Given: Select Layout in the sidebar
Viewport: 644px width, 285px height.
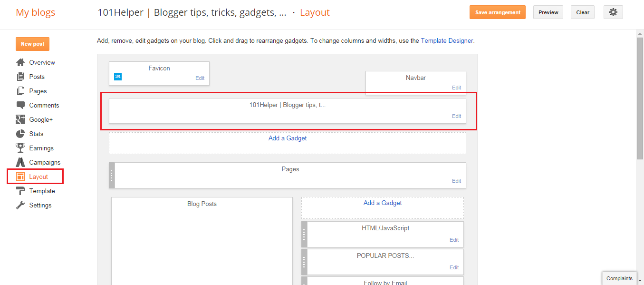Looking at the screenshot, I should pyautogui.click(x=38, y=177).
